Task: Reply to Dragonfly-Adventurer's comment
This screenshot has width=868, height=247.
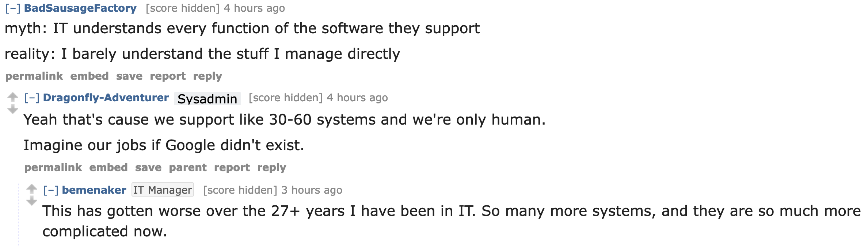Action: coord(271,167)
